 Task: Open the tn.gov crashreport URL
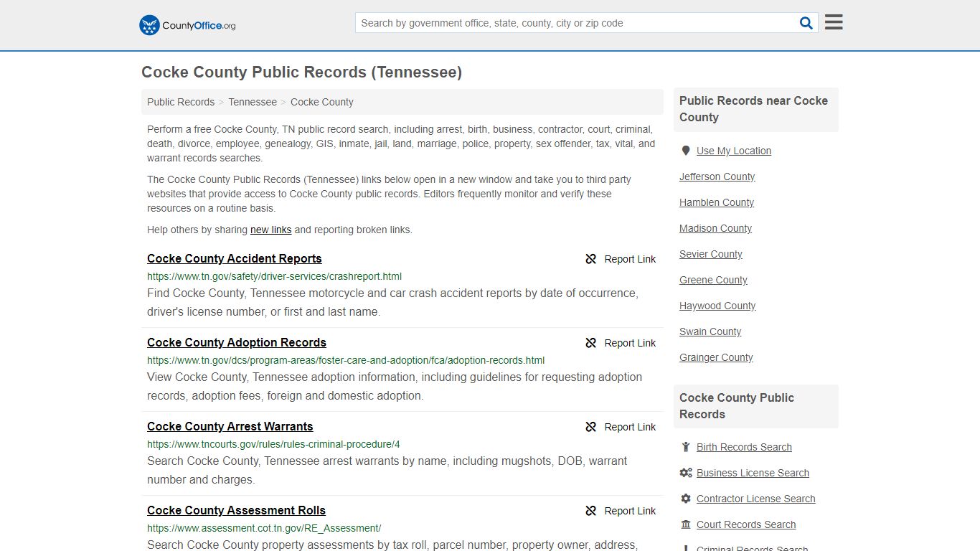coord(274,276)
